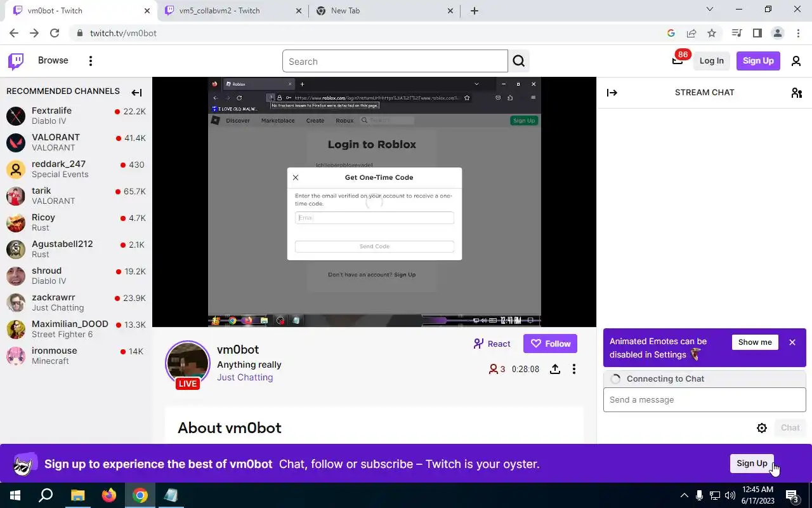Click Show me on emotes notice

(755, 342)
